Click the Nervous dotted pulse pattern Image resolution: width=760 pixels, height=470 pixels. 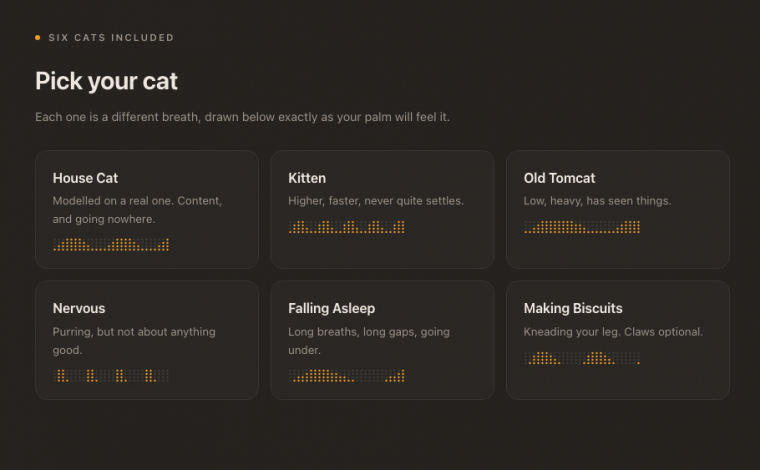tap(111, 376)
